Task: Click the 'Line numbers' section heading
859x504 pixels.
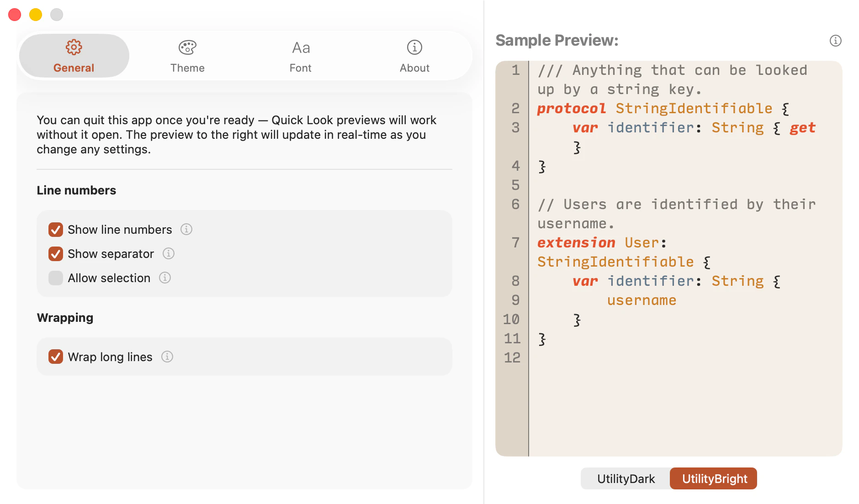Action: tap(76, 190)
